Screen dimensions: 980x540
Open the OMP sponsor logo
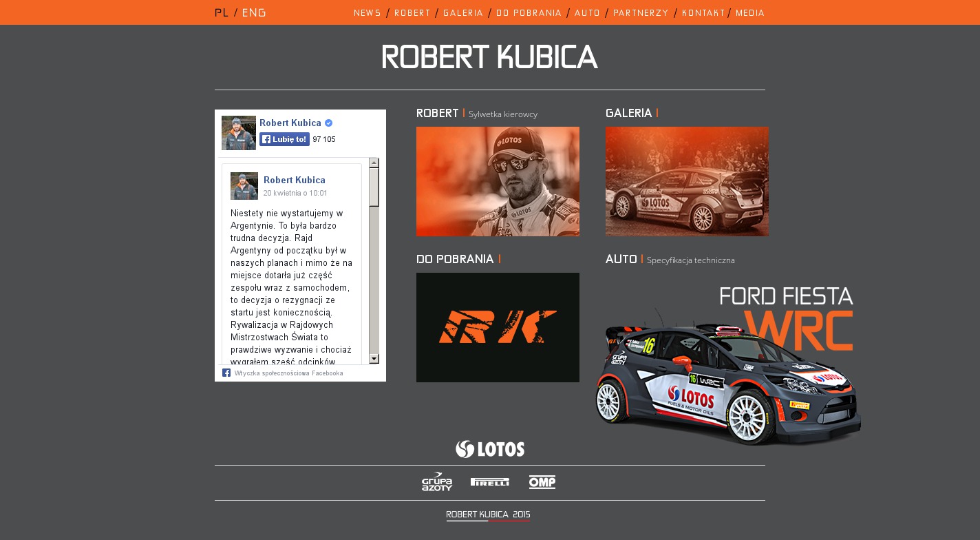tap(542, 482)
